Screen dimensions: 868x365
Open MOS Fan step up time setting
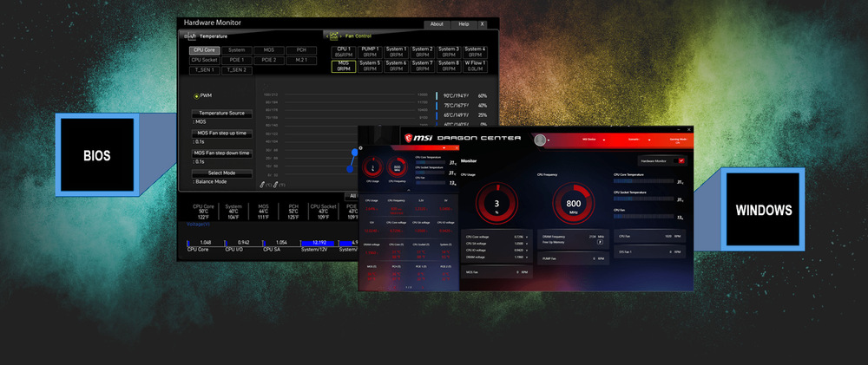[x=222, y=134]
